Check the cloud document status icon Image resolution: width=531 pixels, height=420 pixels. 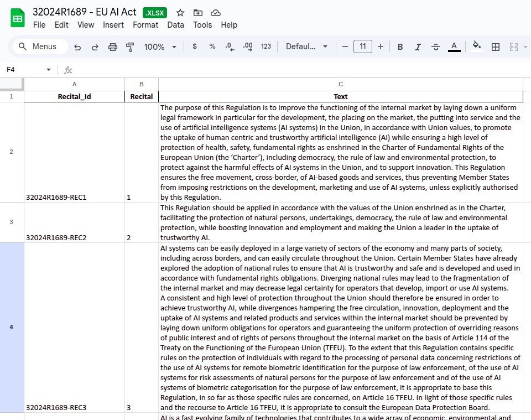pos(216,13)
